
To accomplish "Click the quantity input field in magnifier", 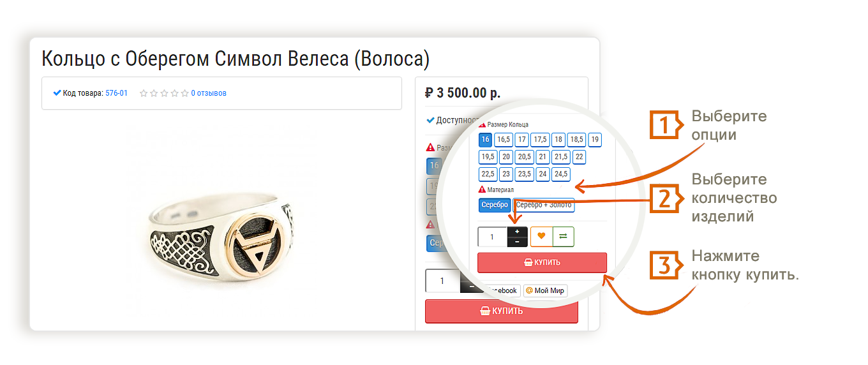I will point(492,237).
